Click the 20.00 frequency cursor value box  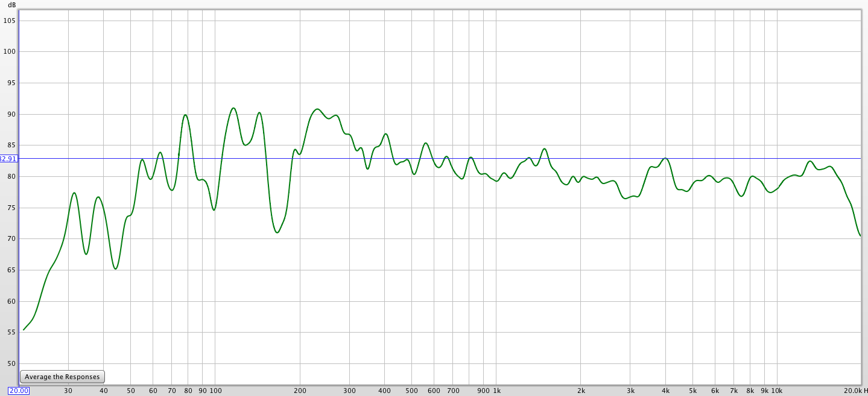click(19, 391)
